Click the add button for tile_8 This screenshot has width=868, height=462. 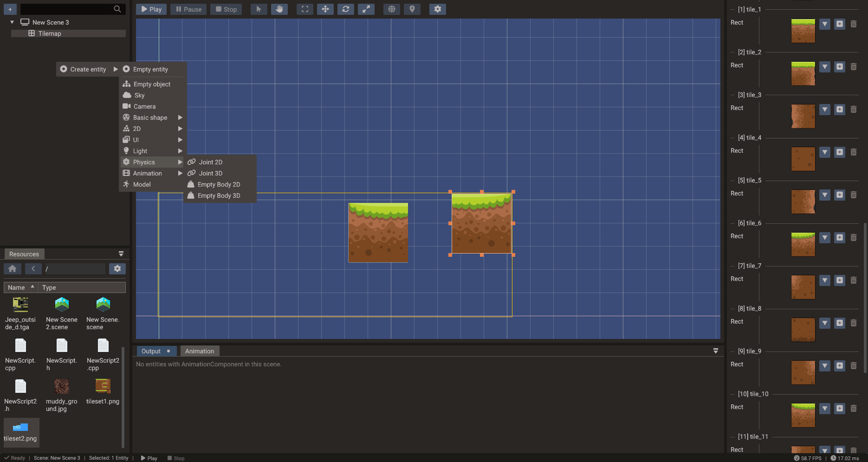[x=840, y=323]
